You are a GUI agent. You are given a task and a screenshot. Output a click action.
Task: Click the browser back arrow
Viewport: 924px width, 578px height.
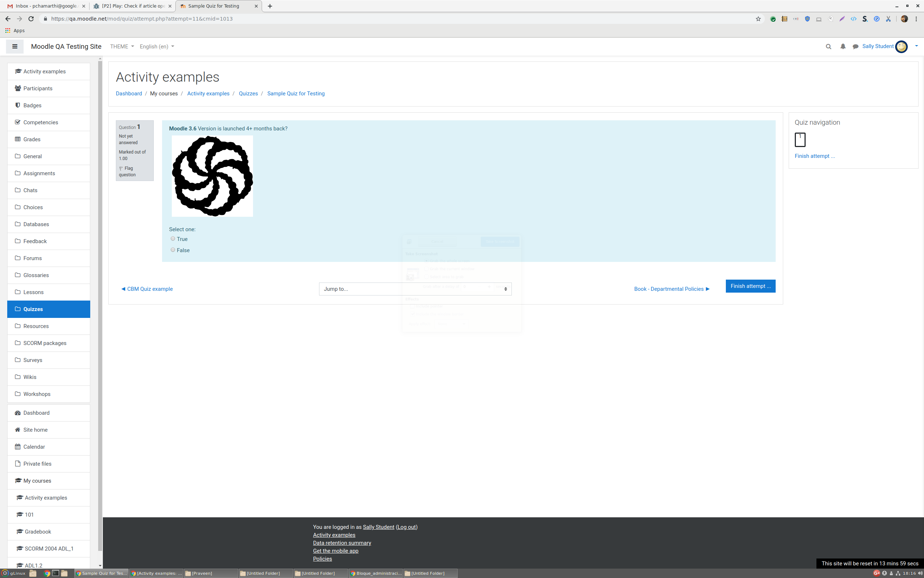click(x=8, y=19)
